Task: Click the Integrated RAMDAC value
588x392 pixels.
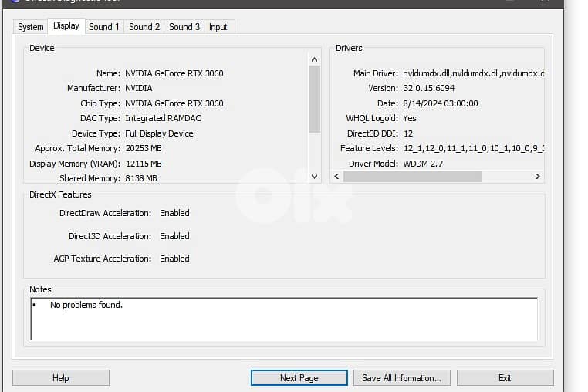Action: 163,118
